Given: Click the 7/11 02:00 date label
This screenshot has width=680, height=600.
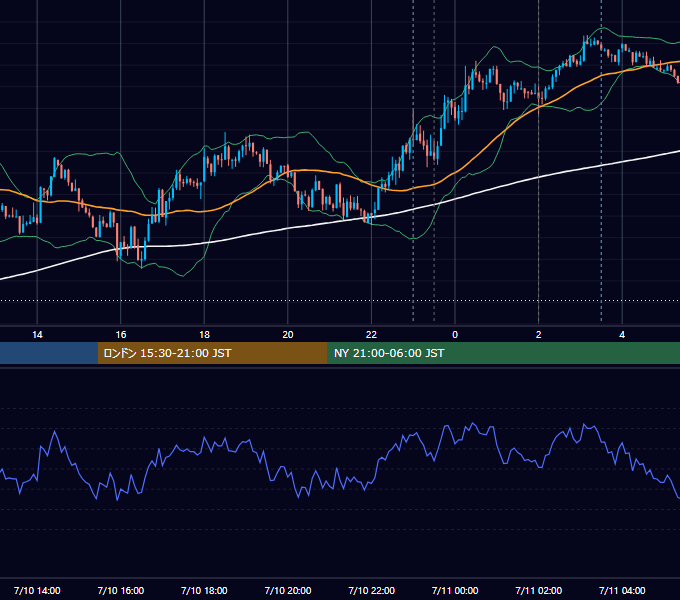Looking at the screenshot, I should (x=539, y=590).
